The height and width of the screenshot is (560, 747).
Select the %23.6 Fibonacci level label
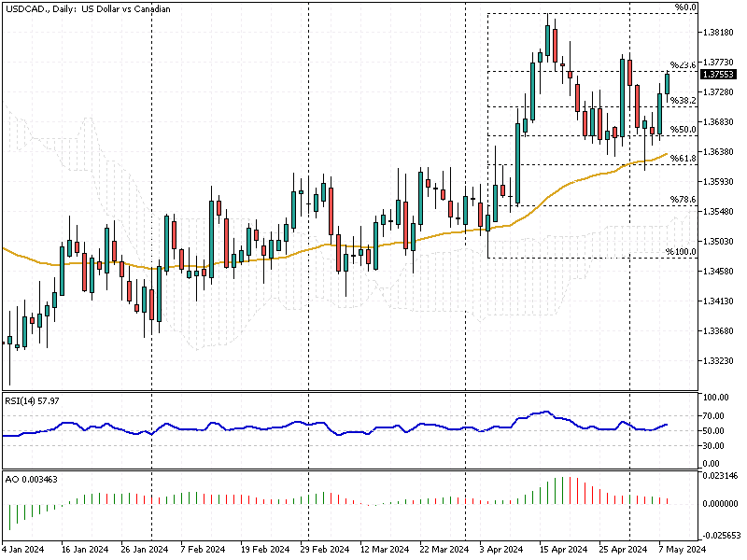(x=684, y=64)
